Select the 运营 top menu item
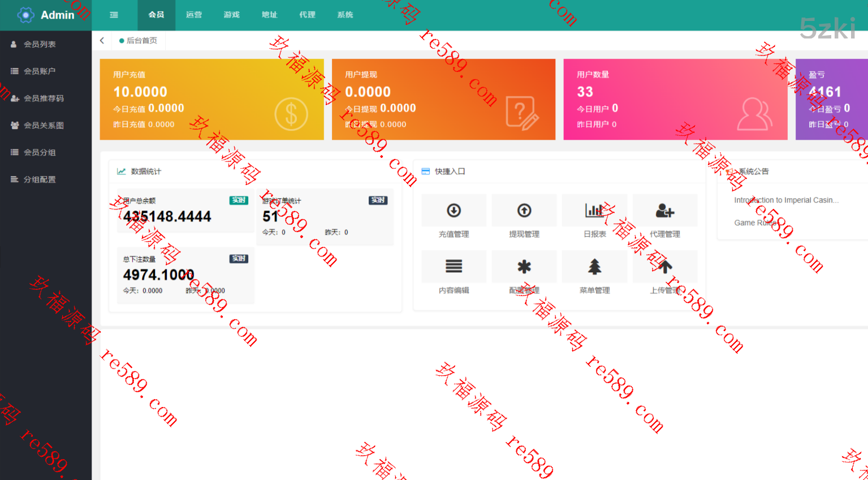Viewport: 868px width, 480px height. tap(194, 15)
